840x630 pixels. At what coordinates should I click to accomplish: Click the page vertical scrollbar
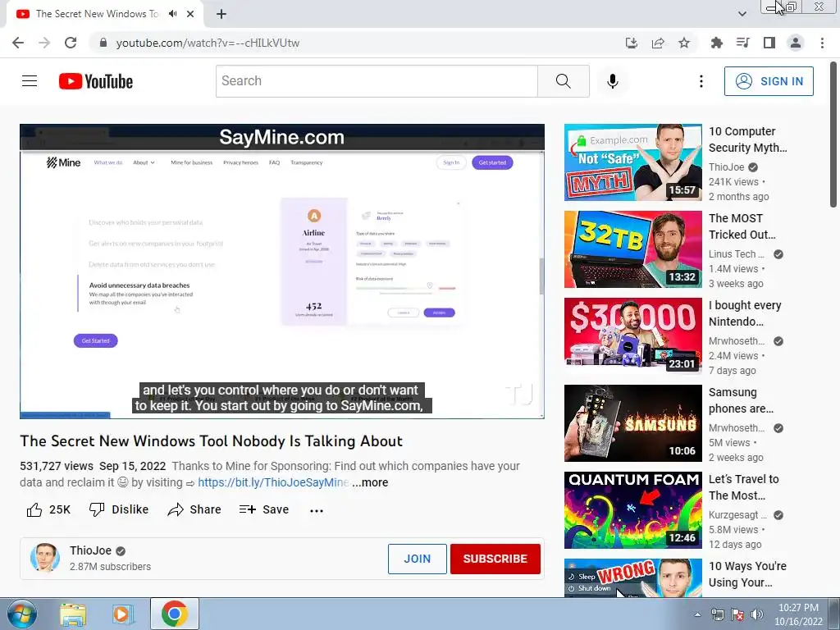pos(833,135)
